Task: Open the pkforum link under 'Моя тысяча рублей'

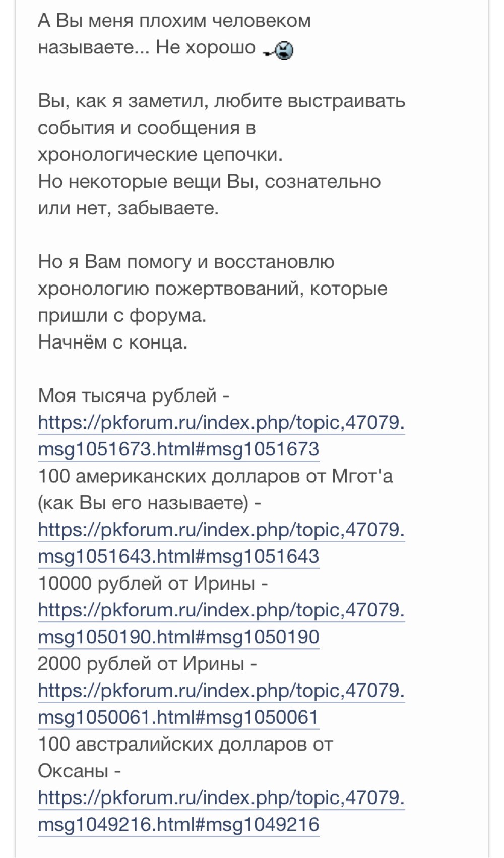Action: click(221, 422)
